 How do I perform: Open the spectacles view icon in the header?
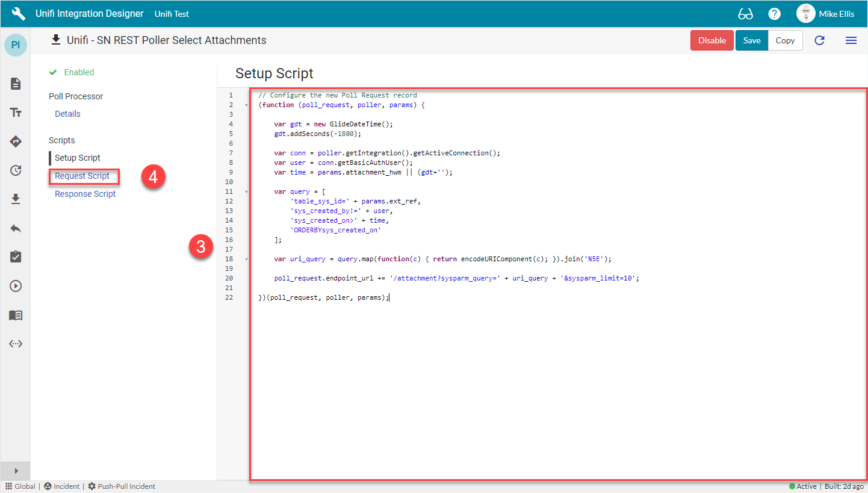tap(745, 13)
